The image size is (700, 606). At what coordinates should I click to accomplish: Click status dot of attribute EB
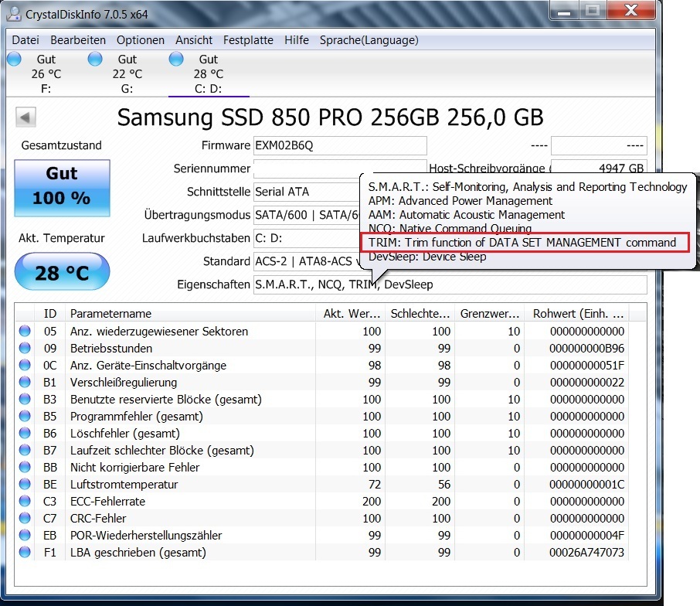pyautogui.click(x=25, y=535)
